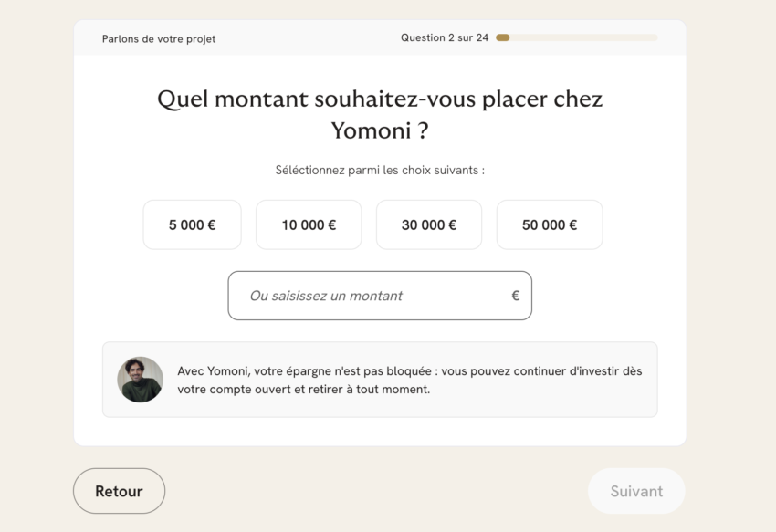
Task: Select the 30 000 € amount option
Action: (429, 224)
